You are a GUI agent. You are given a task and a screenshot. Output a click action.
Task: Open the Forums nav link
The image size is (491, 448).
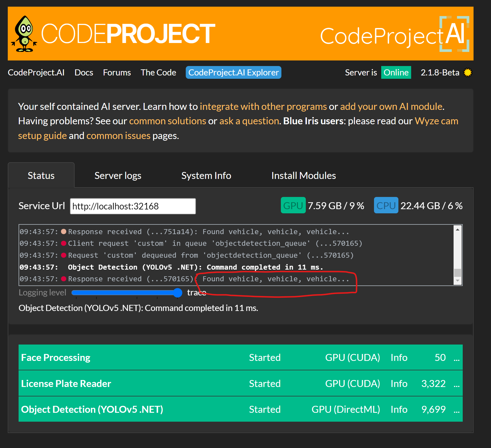point(117,72)
